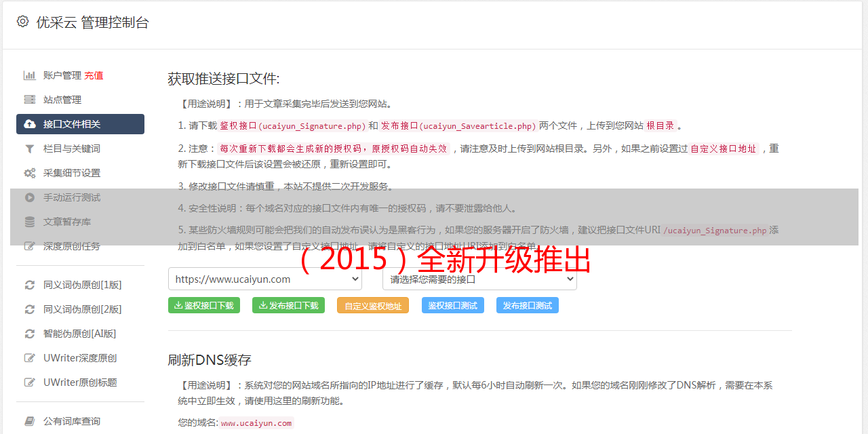Click the gears icon for 采集细节设置
The image size is (868, 434).
(30, 173)
